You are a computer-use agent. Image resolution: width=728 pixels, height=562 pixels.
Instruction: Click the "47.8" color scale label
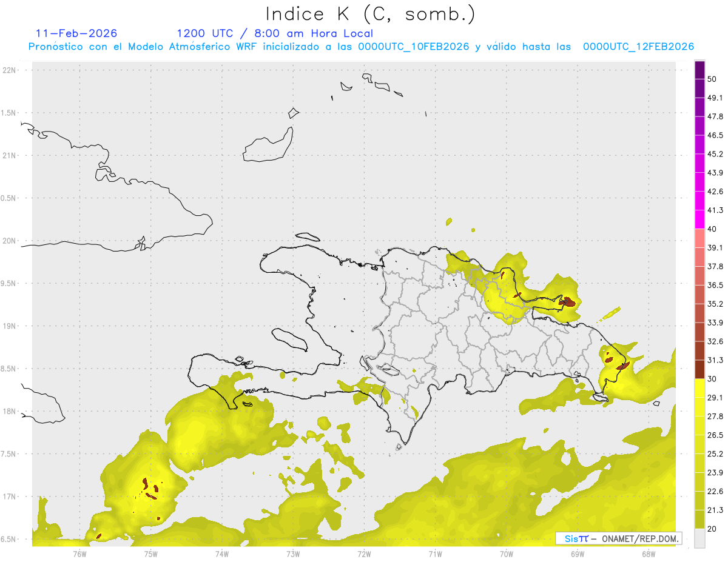(716, 116)
